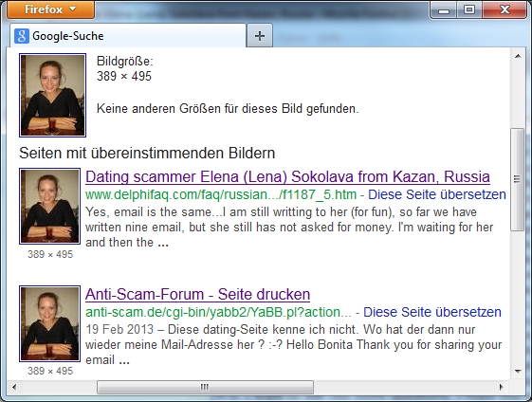Translate the delphifaq result via Diese Seite übersetzen

437,194
